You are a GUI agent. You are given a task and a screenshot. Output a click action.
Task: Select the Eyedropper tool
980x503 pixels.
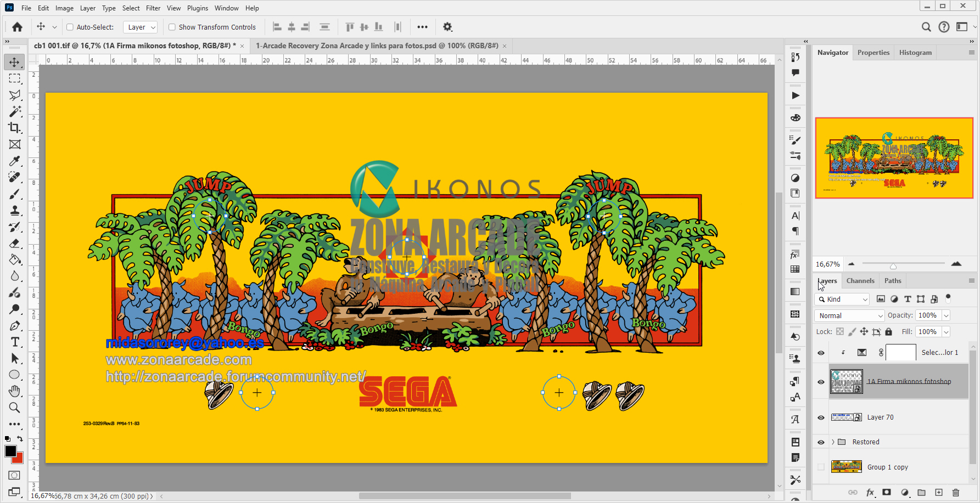15,161
